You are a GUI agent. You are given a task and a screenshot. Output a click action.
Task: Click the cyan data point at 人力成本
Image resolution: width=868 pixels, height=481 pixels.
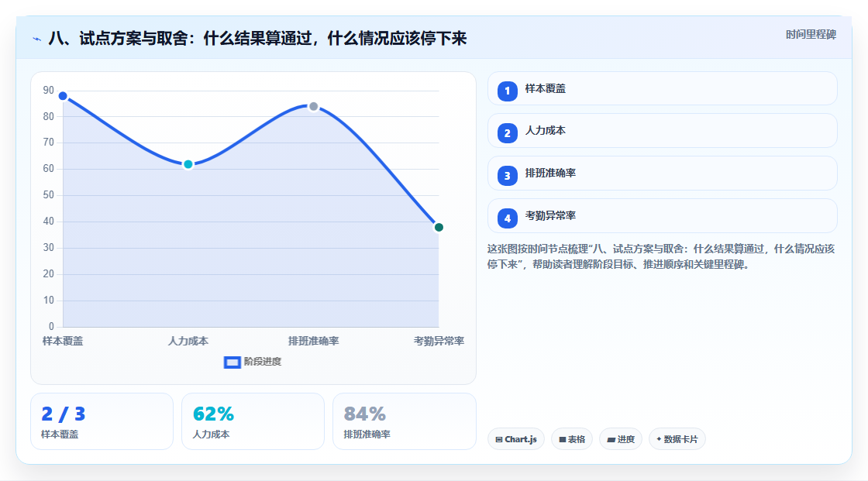click(x=188, y=164)
